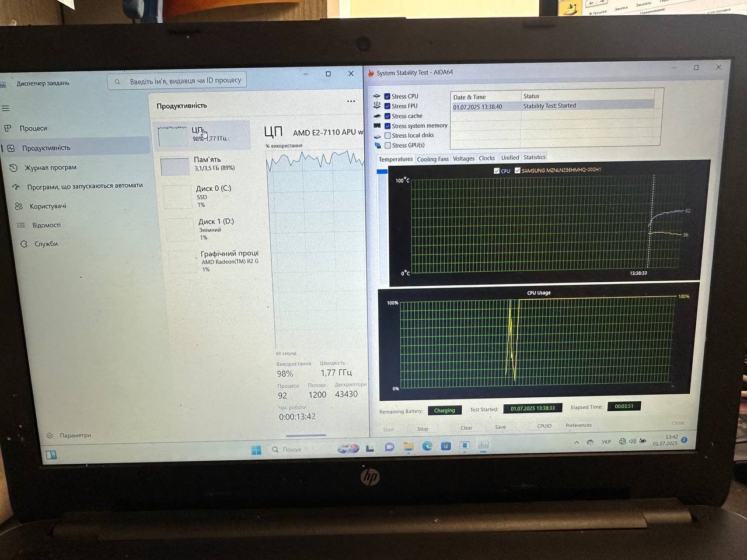747x560 pixels.
Task: Open Параметри in Task Manager
Action: (x=75, y=435)
